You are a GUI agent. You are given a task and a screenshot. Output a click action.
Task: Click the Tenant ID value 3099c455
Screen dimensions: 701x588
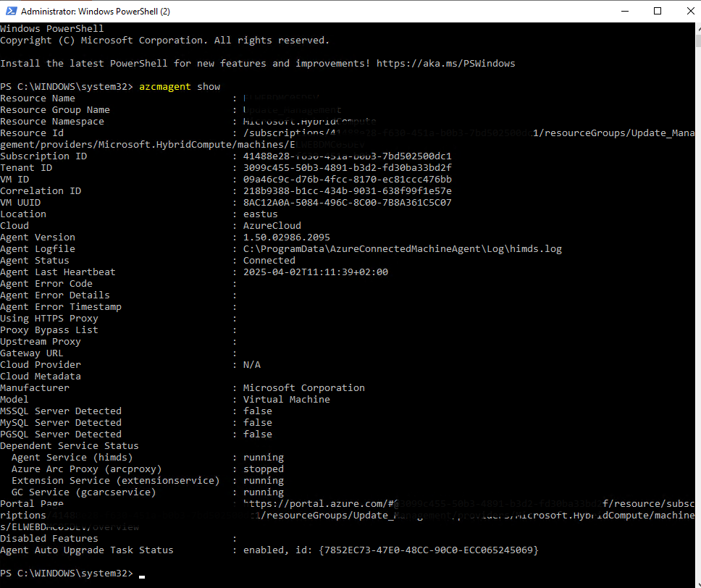tap(348, 168)
